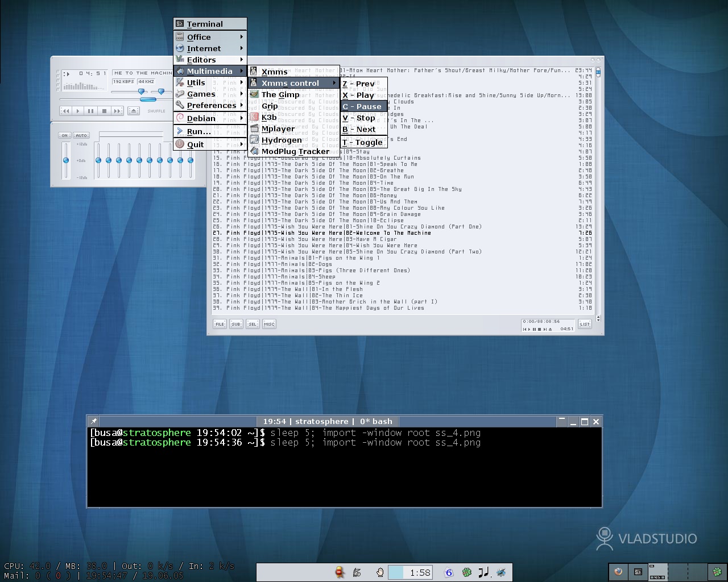Click the SEL button in playlist editor
The height and width of the screenshot is (582, 728).
pos(253,324)
